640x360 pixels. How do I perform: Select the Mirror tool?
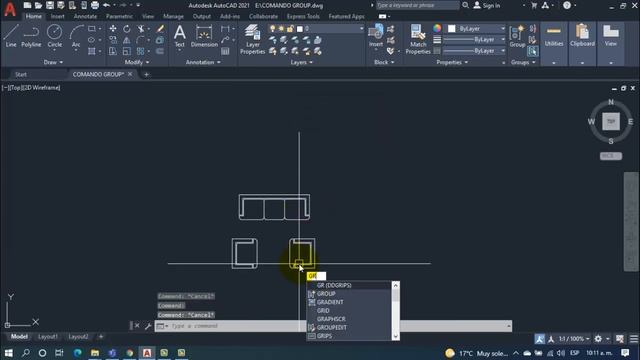pyautogui.click(x=127, y=40)
